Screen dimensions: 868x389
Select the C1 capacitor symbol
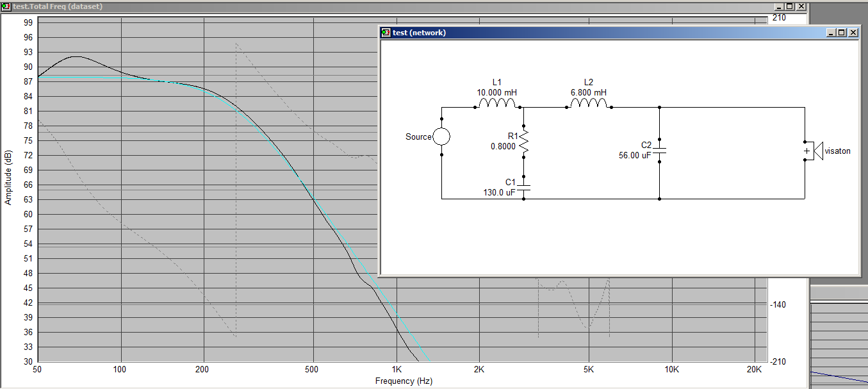click(x=523, y=188)
